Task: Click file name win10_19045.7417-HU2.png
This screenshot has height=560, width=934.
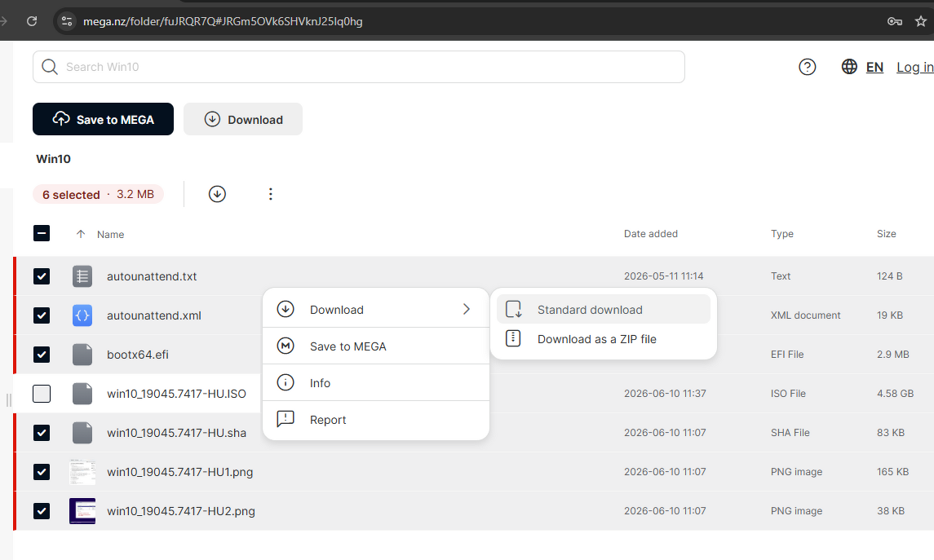Action: (181, 511)
